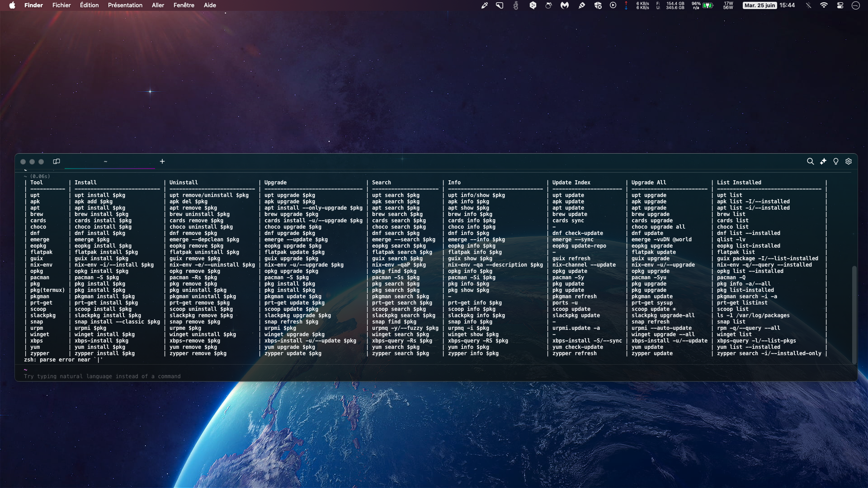This screenshot has height=488, width=868.
Task: Open the Fenêtre menu
Action: (x=184, y=5)
